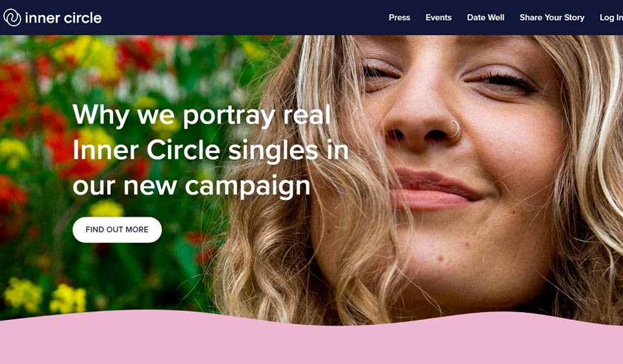Image resolution: width=623 pixels, height=364 pixels.
Task: Click the pink wave section below hero
Action: 311,343
